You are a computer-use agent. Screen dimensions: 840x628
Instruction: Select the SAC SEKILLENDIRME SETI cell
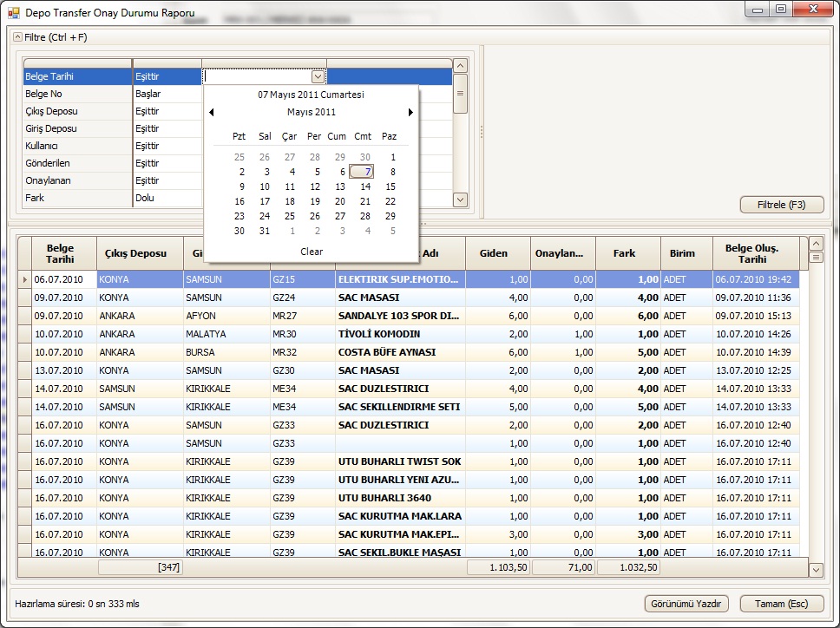[400, 407]
